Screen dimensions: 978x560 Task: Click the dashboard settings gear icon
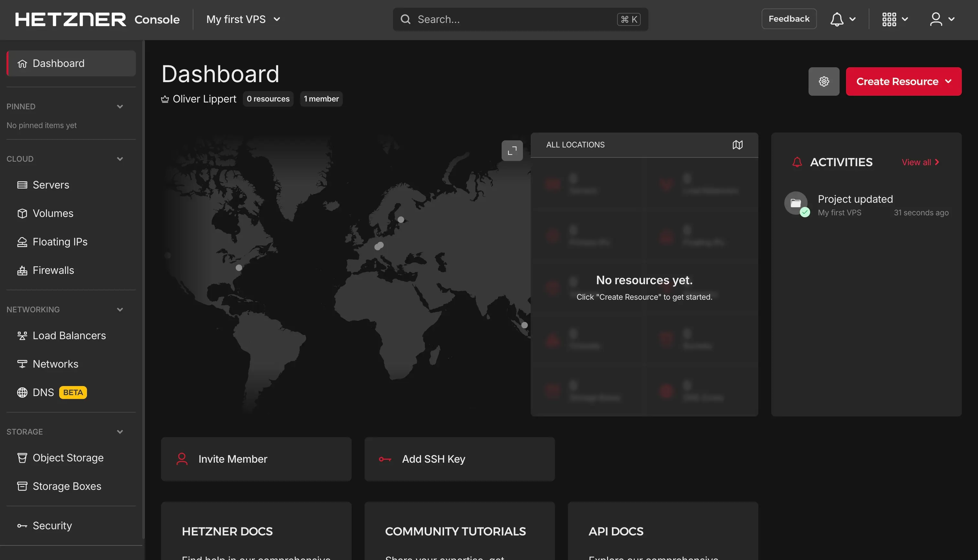(x=823, y=81)
